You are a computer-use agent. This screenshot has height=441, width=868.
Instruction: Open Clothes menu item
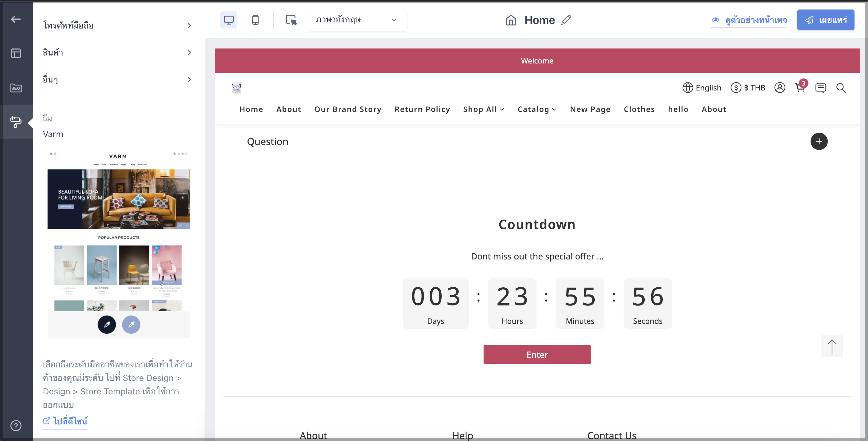pos(639,109)
